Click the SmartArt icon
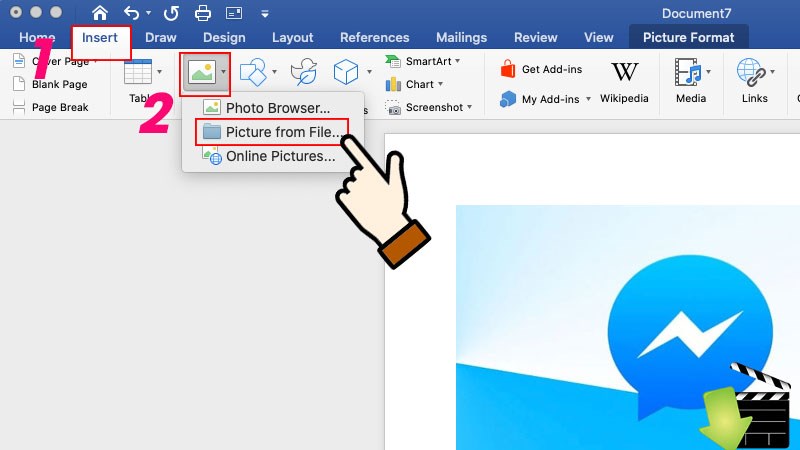The height and width of the screenshot is (450, 800). click(393, 61)
